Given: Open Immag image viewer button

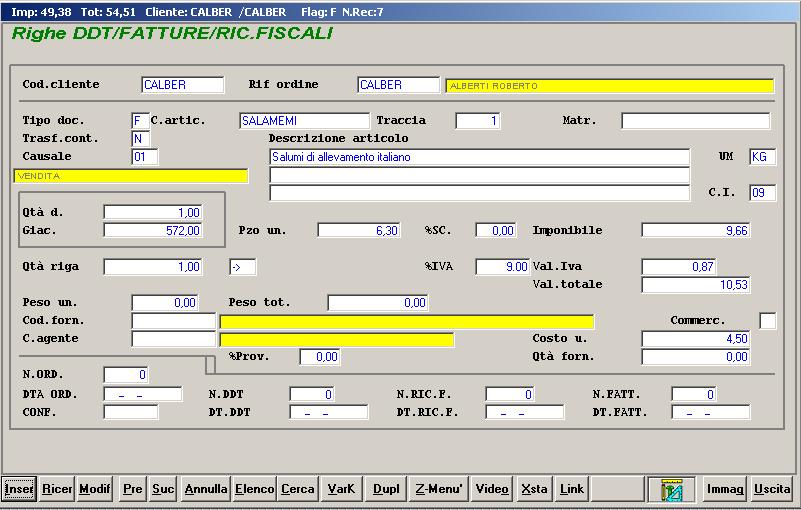Looking at the screenshot, I should (725, 489).
